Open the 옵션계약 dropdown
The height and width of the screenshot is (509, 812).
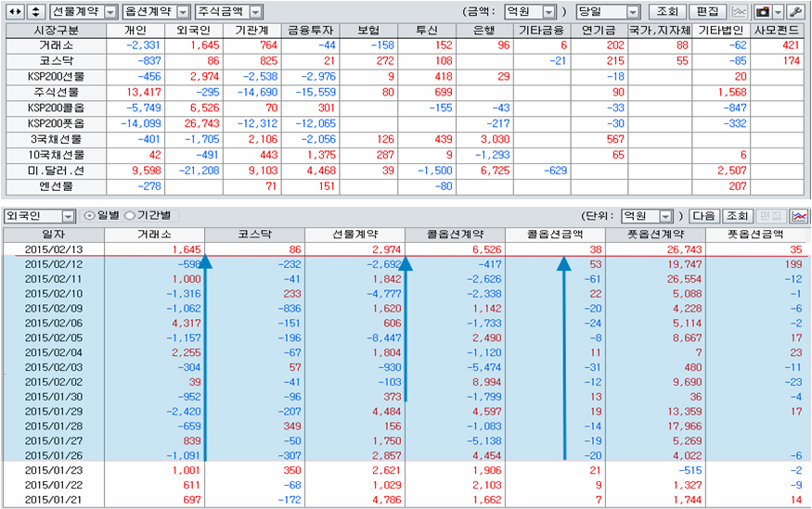[183, 12]
